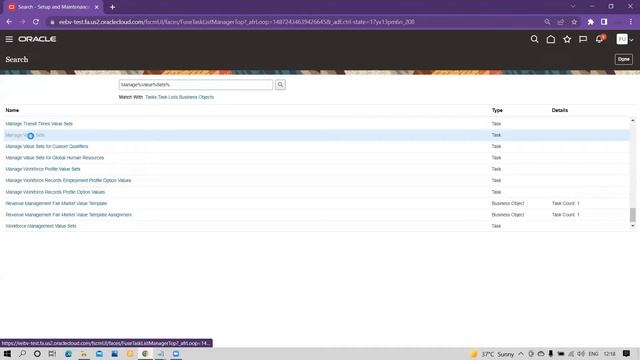Image resolution: width=640 pixels, height=360 pixels.
Task: Open the tab search chevron
Action: pyautogui.click(x=573, y=6)
